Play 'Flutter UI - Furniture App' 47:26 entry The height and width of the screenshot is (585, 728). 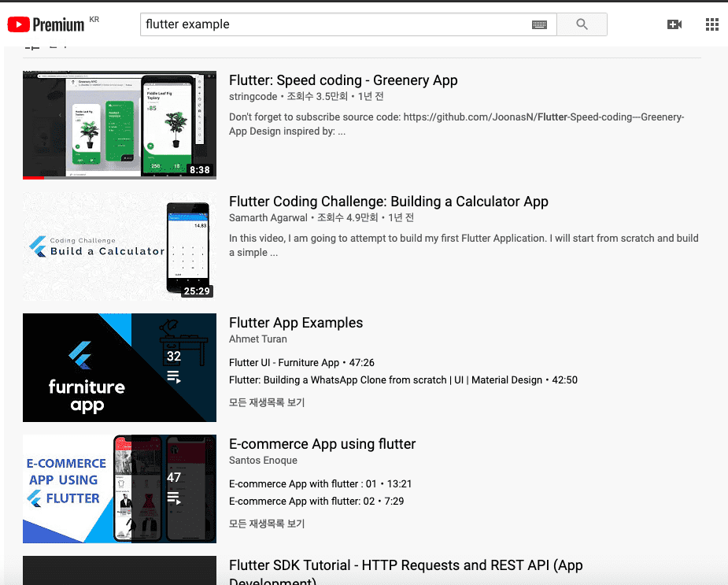(x=301, y=363)
